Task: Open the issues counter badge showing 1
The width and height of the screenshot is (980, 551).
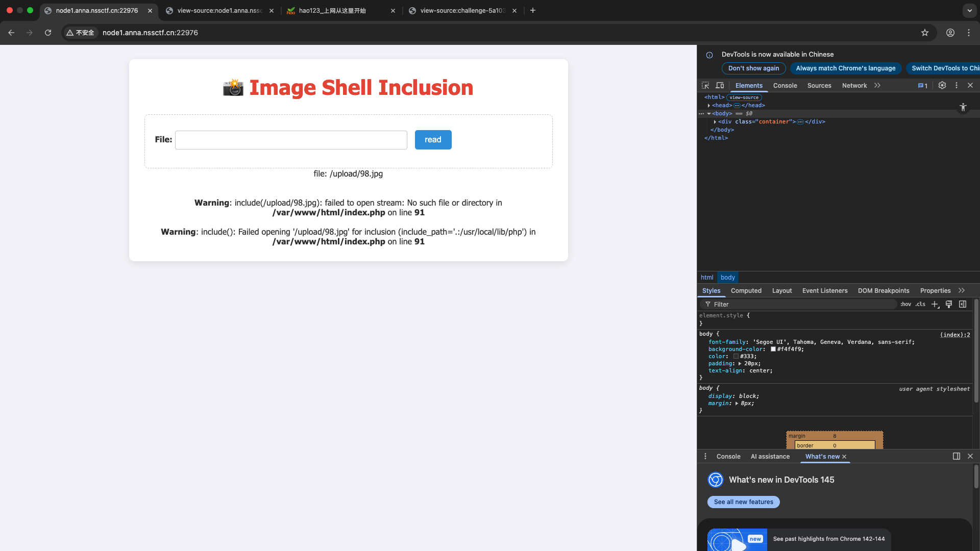Action: [x=923, y=86]
